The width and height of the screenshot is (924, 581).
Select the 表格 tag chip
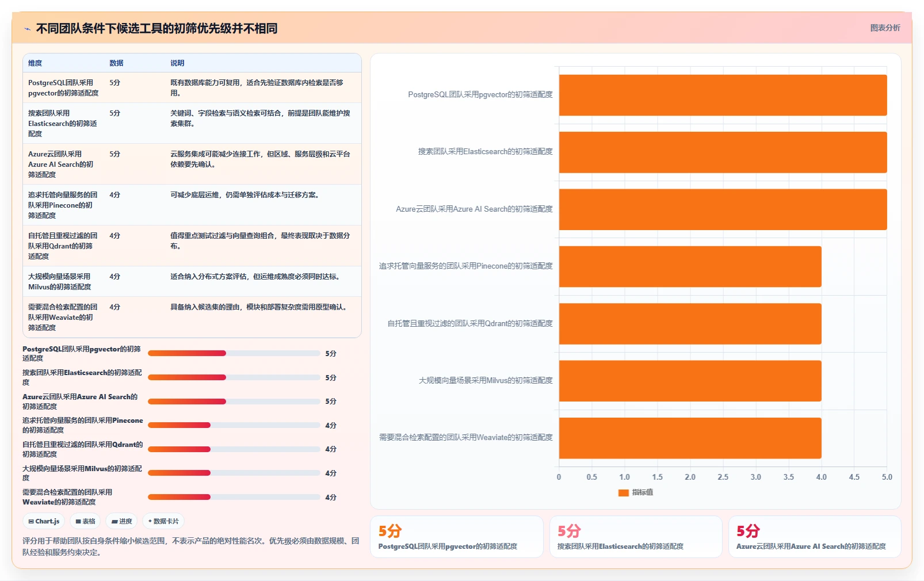click(85, 521)
